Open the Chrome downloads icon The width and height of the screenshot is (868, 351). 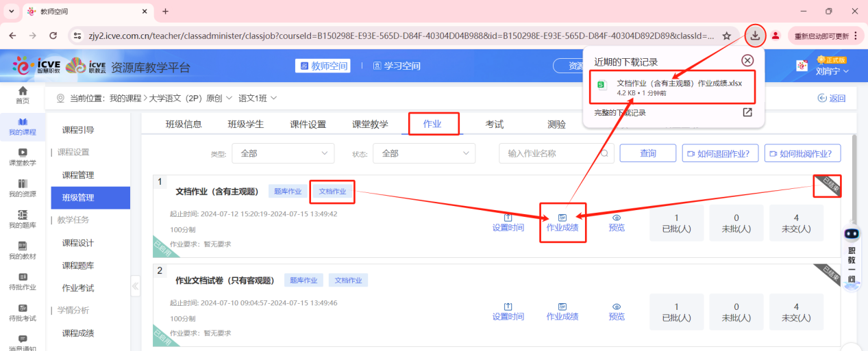[755, 36]
